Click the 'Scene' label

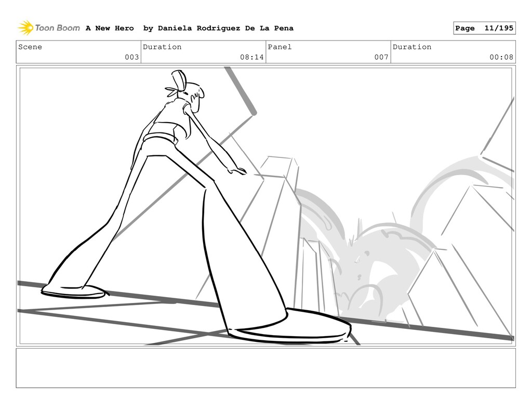pyautogui.click(x=30, y=47)
